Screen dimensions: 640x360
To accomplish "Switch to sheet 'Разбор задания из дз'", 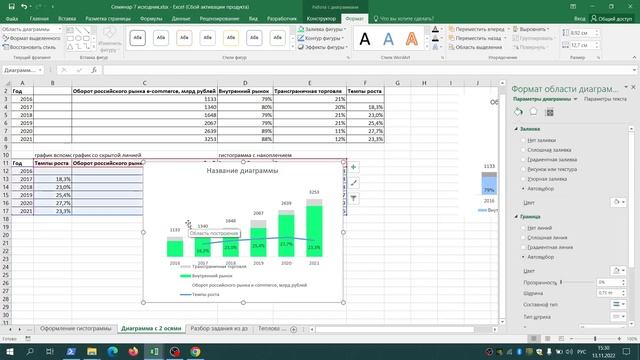I will 219,329.
